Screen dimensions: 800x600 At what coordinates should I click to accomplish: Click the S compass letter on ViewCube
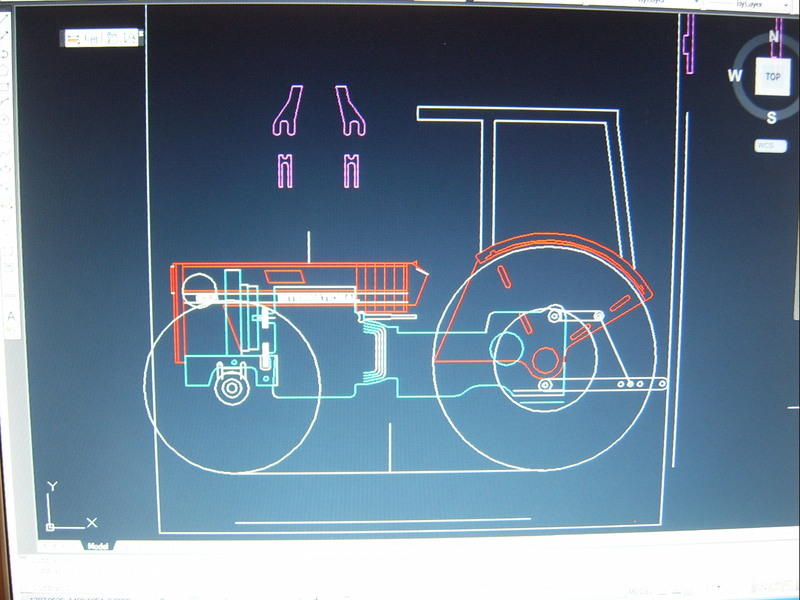click(x=772, y=117)
